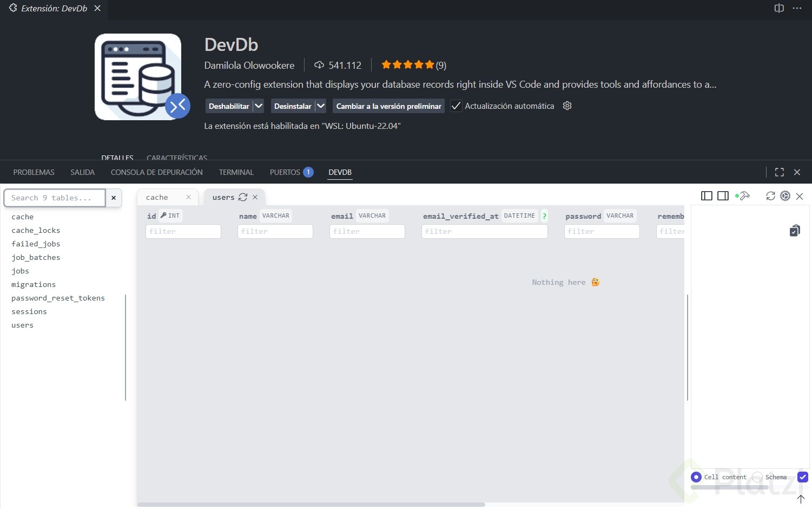
Task: Expand the Desinstalar dropdown arrow
Action: 321,106
